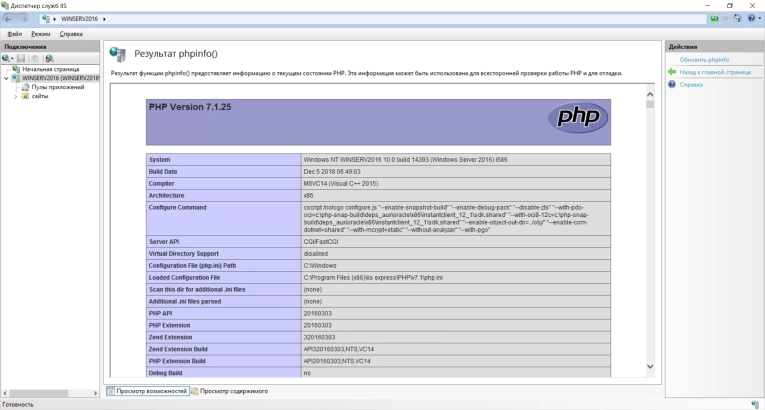Click the grayed up-level icon in connections toolbar
Viewport: 765px width, 410px height.
click(x=35, y=58)
